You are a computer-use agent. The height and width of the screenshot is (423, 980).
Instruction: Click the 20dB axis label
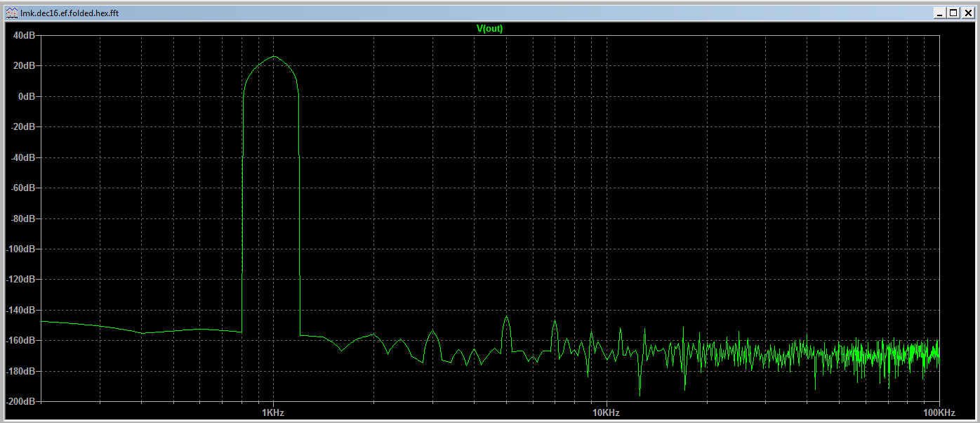tap(25, 65)
